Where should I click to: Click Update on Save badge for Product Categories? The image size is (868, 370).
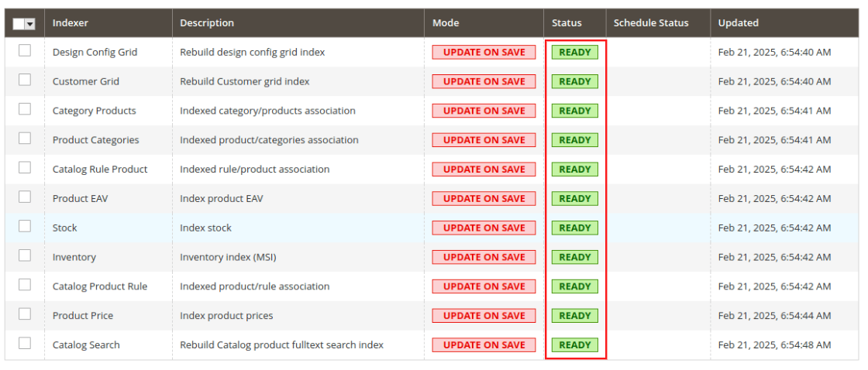tap(484, 140)
